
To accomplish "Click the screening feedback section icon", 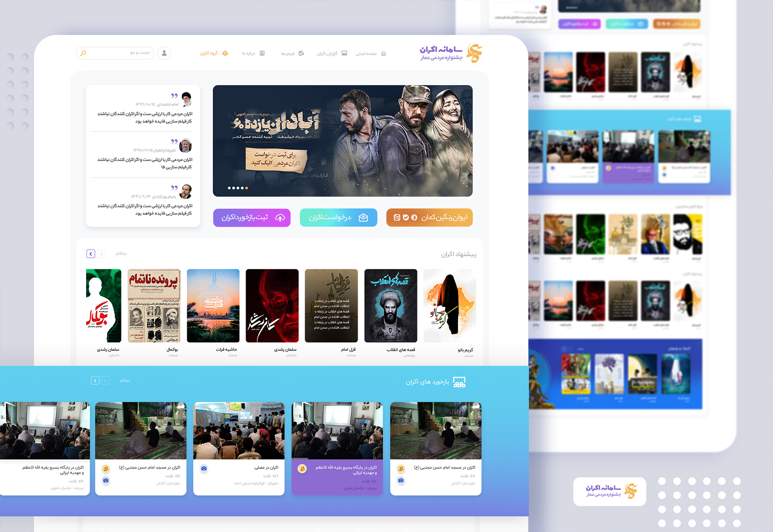I will [459, 382].
